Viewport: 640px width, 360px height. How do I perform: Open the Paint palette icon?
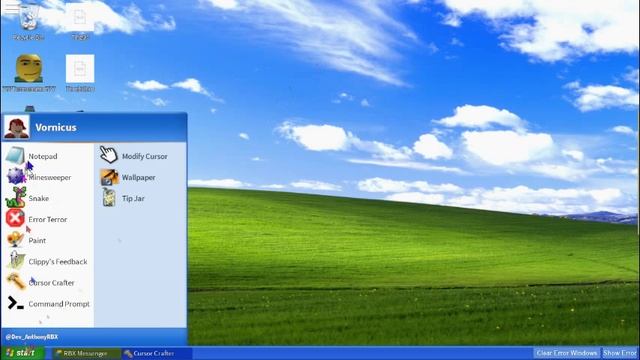(16, 240)
